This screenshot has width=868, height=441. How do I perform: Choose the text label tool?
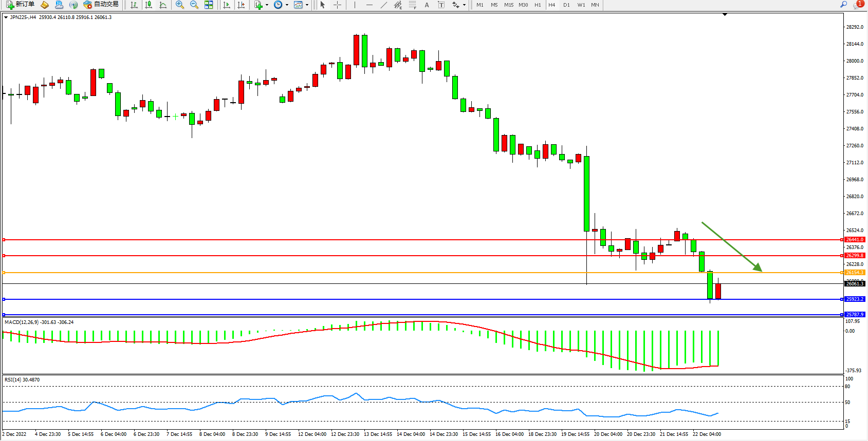pos(427,5)
